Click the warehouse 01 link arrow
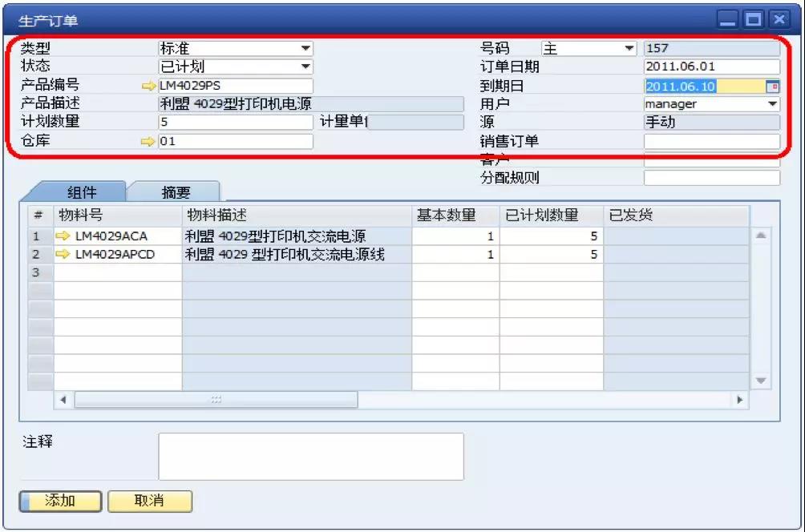 pos(148,142)
